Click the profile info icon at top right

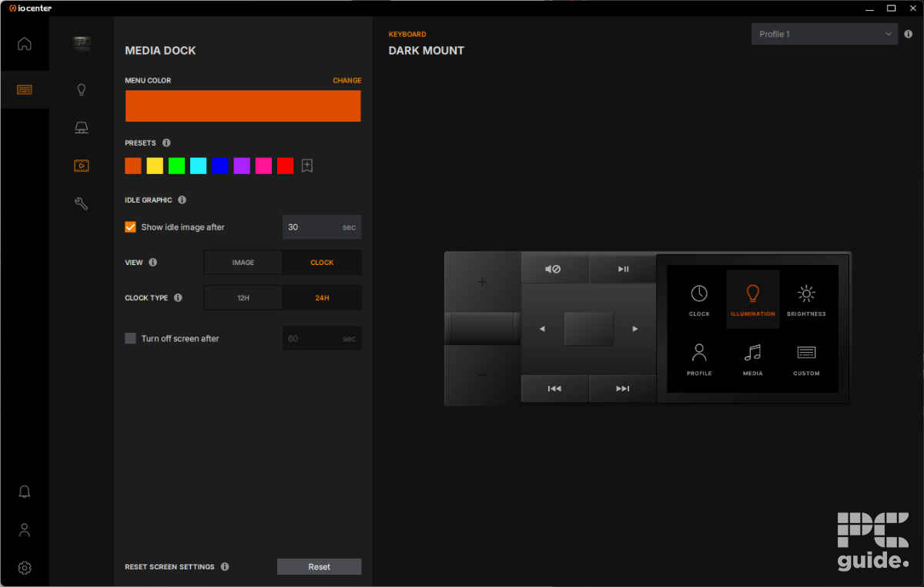click(x=909, y=34)
